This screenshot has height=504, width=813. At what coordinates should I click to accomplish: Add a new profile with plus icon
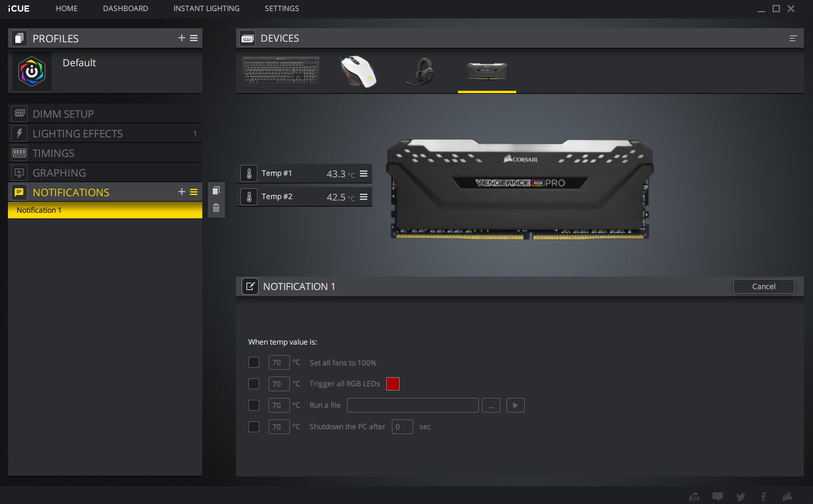(x=181, y=38)
